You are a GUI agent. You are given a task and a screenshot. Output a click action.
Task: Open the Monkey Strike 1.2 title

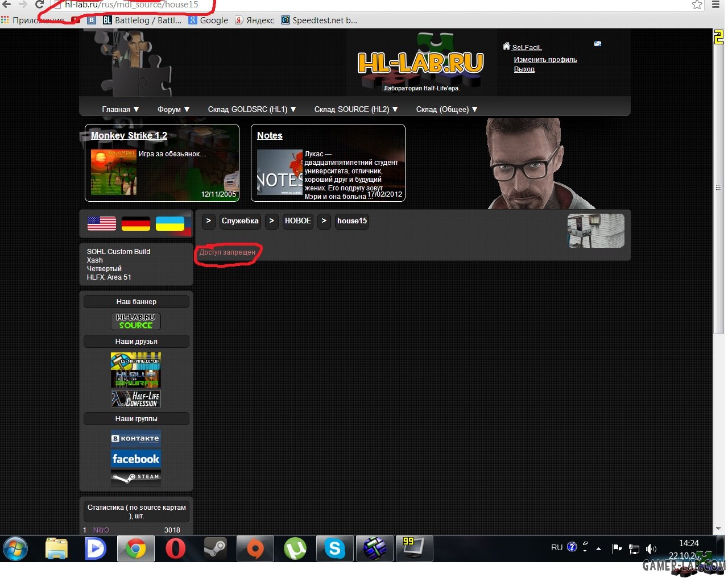129,135
